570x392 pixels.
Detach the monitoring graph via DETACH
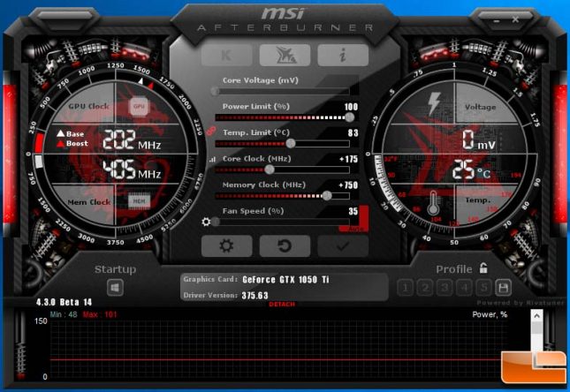click(x=282, y=305)
